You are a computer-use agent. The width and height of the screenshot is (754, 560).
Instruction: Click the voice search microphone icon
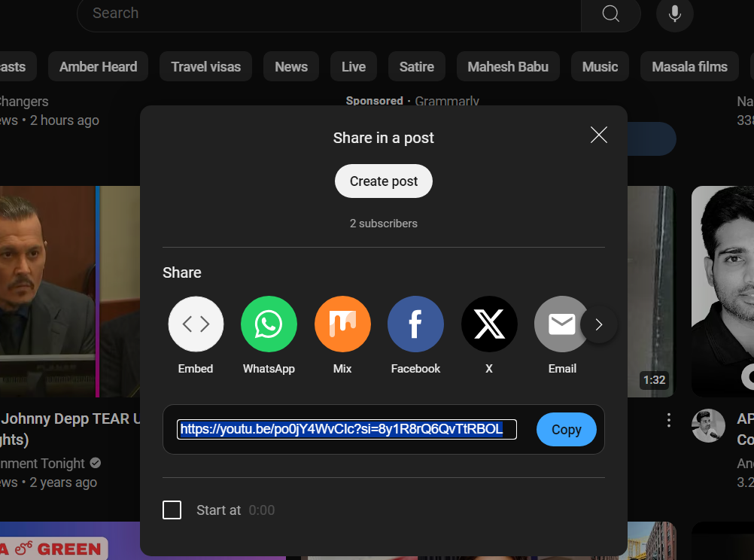coord(674,14)
